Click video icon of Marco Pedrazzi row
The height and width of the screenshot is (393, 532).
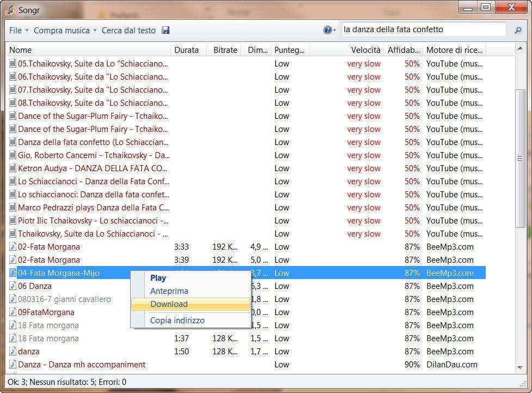pos(13,208)
